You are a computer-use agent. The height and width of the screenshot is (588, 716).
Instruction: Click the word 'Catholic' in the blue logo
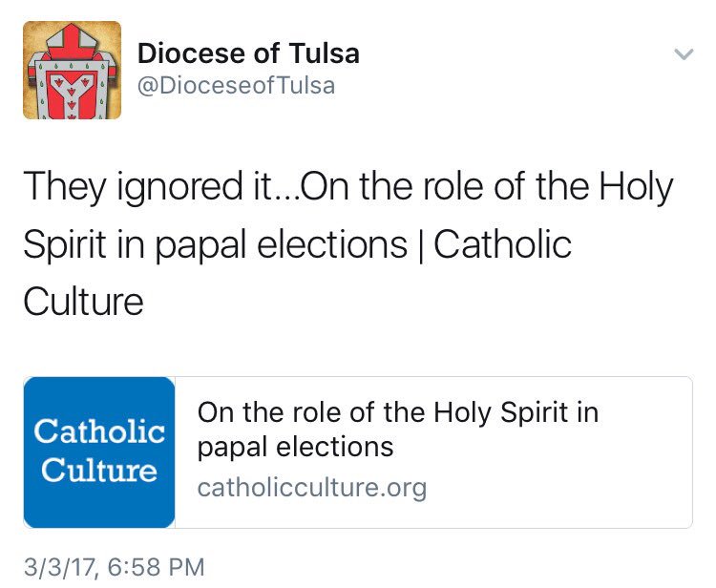(99, 432)
